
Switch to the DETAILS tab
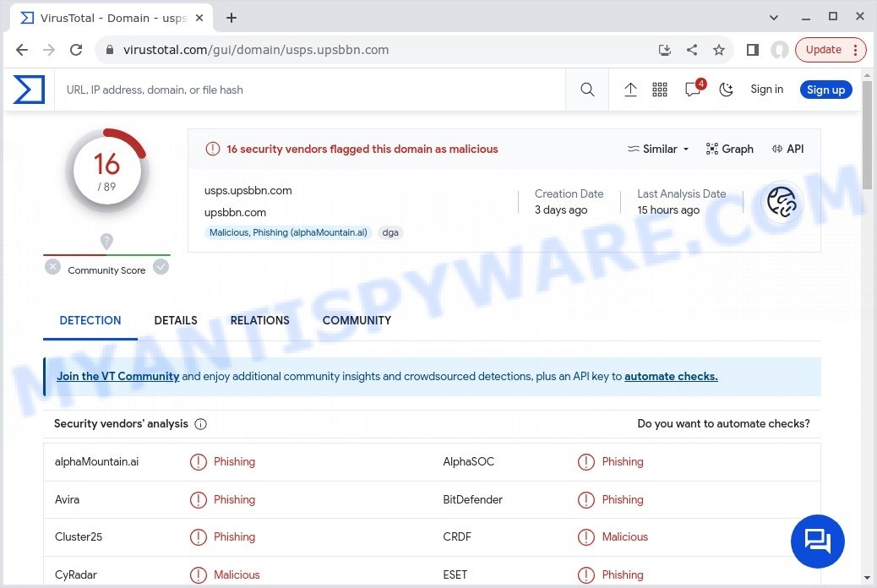[176, 320]
